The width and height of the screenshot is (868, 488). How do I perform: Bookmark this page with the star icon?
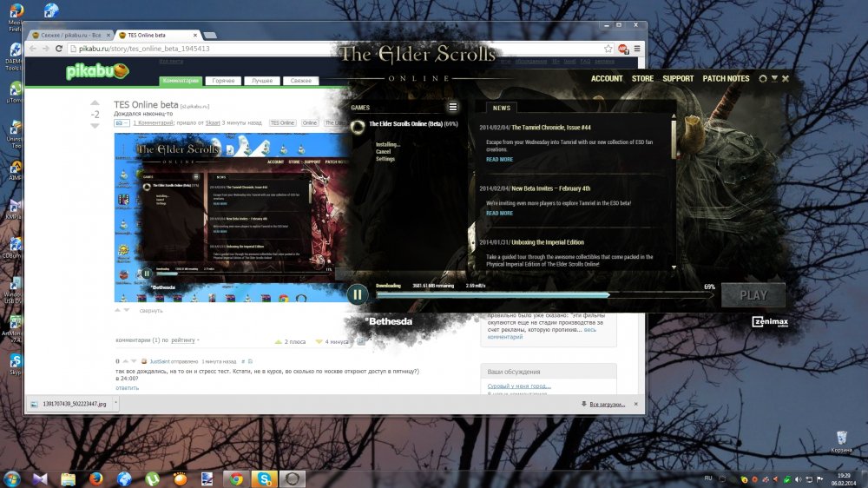point(608,49)
